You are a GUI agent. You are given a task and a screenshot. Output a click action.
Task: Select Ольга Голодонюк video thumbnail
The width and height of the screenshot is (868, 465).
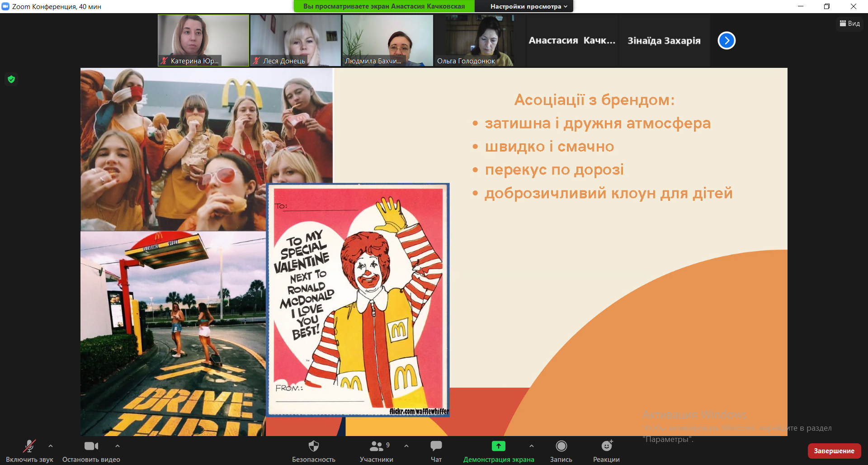pyautogui.click(x=480, y=40)
